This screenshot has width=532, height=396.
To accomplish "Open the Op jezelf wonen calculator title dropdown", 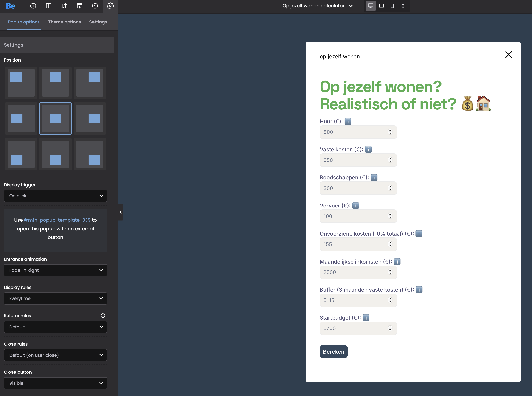I will 317,6.
